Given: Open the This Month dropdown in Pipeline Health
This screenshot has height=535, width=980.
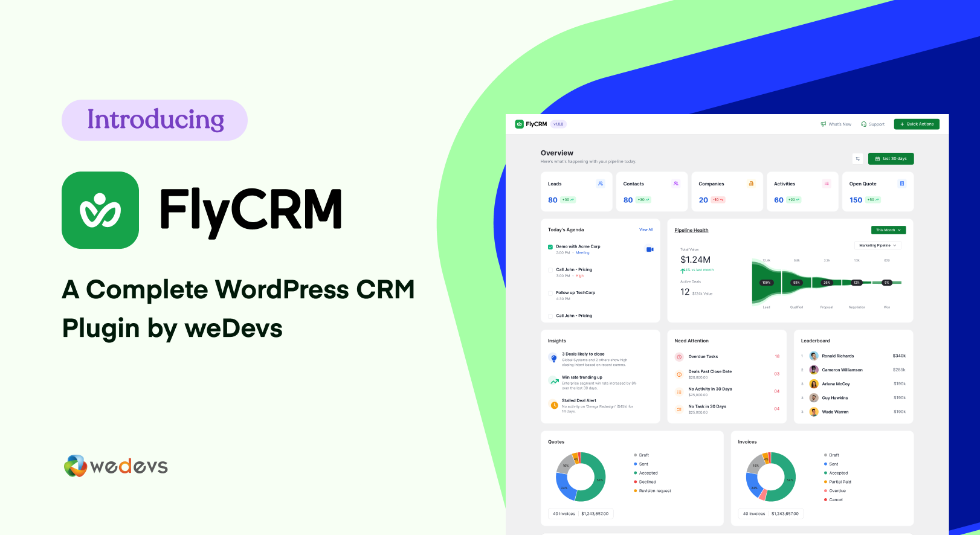Looking at the screenshot, I should coord(888,230).
